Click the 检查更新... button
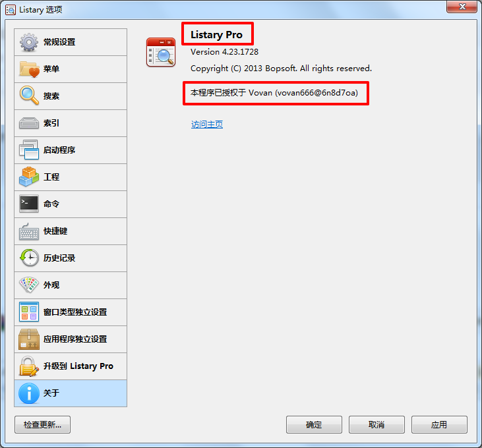The height and width of the screenshot is (448, 482). tap(42, 425)
